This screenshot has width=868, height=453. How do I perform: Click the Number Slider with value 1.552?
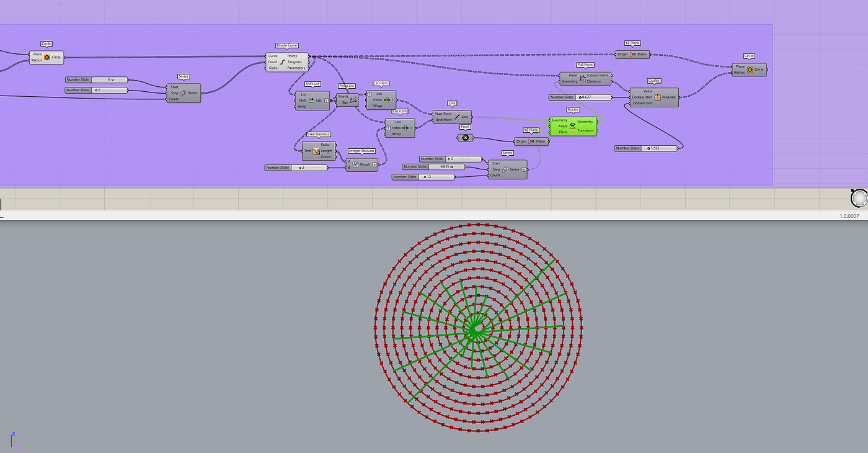point(647,148)
